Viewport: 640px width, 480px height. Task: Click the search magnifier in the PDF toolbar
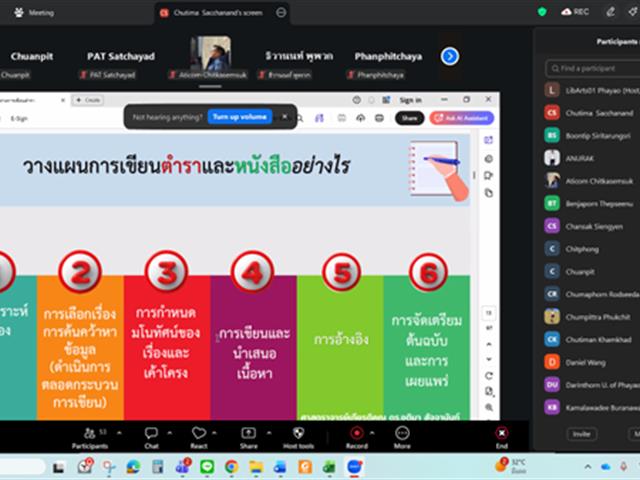(x=300, y=118)
